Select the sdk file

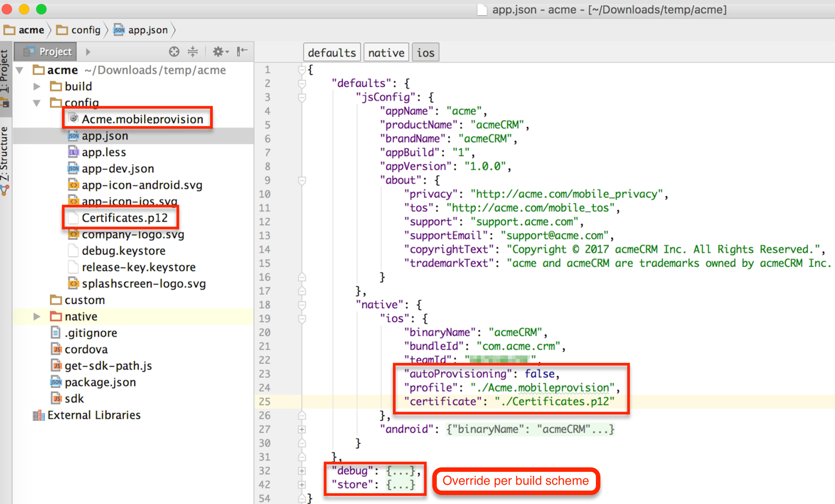point(74,399)
